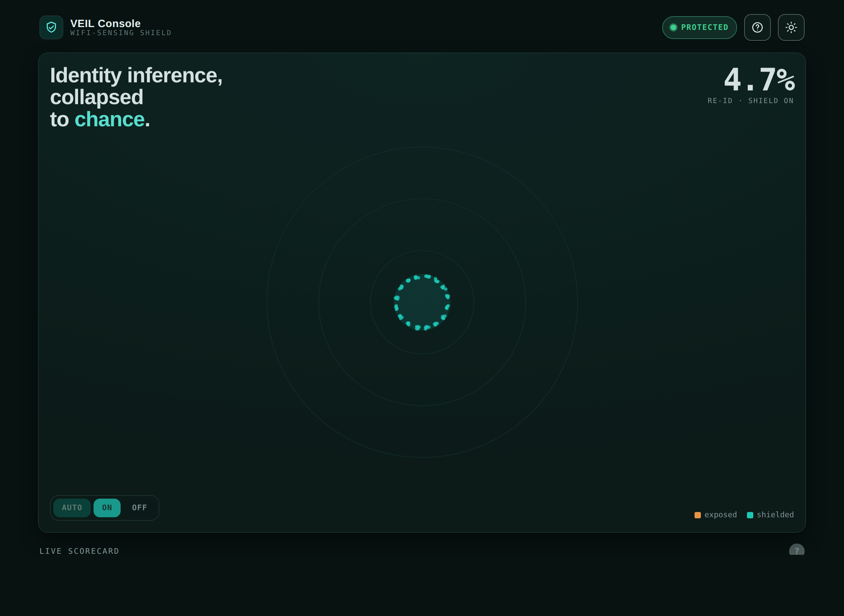Click the WIFI-SENSING SHIELD subtitle
The height and width of the screenshot is (616, 844).
click(x=121, y=33)
